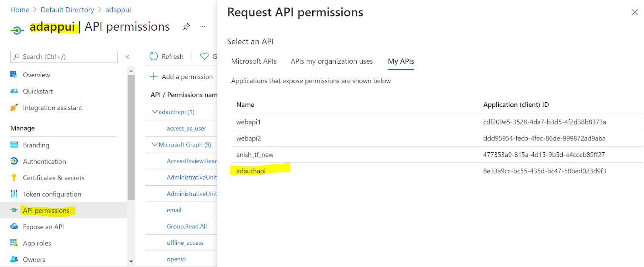
Task: Click the sidebar scroll down arrow
Action: tap(131, 261)
